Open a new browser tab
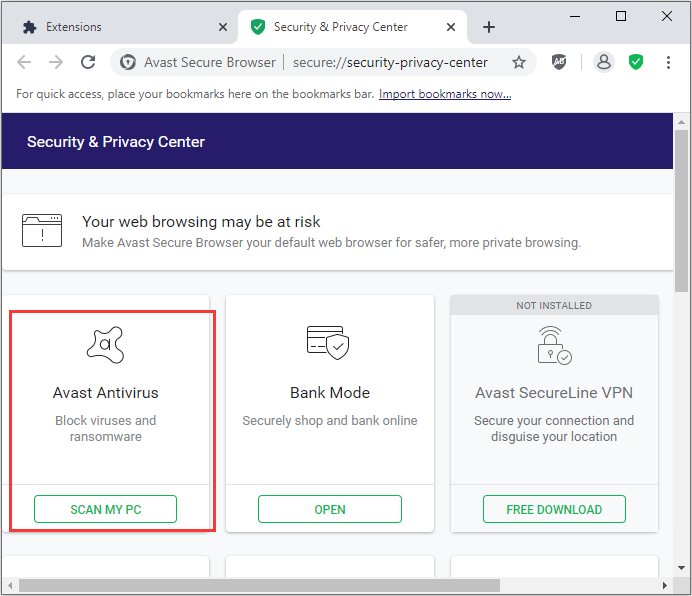 (x=489, y=27)
